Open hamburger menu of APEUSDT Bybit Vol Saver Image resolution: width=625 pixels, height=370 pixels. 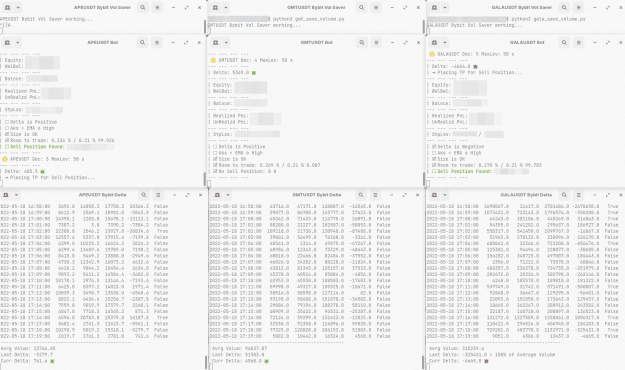[157, 8]
